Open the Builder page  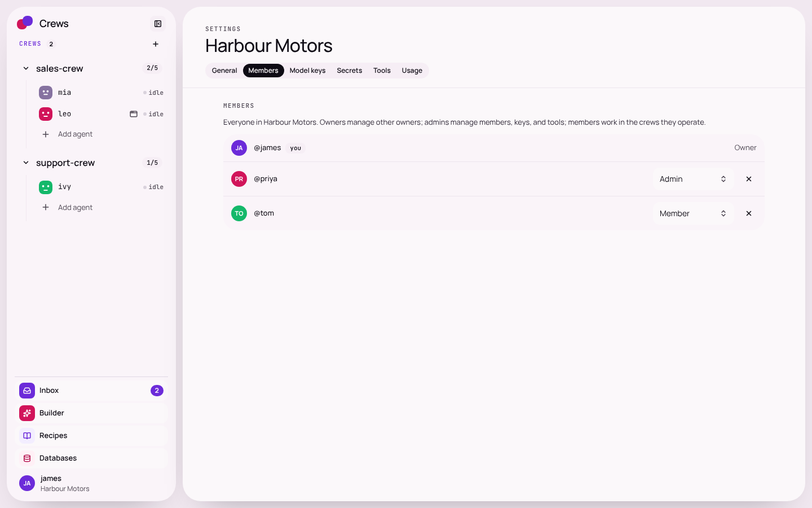[x=91, y=413]
